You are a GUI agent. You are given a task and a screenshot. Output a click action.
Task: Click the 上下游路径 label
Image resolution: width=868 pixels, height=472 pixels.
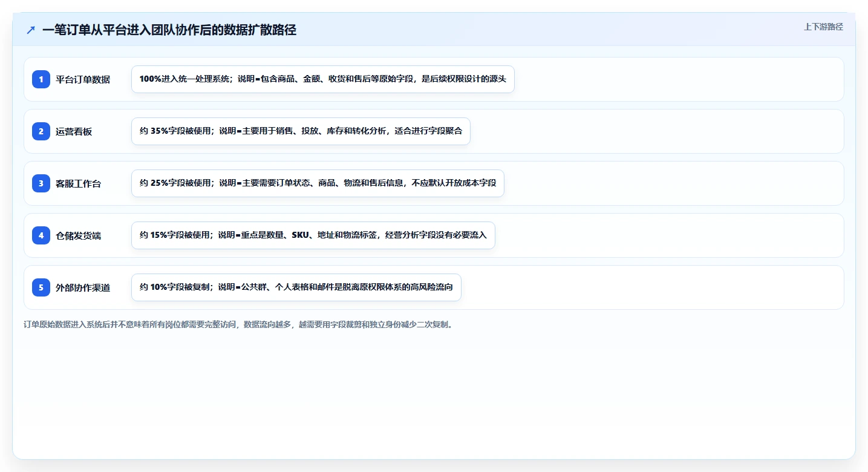coord(823,27)
